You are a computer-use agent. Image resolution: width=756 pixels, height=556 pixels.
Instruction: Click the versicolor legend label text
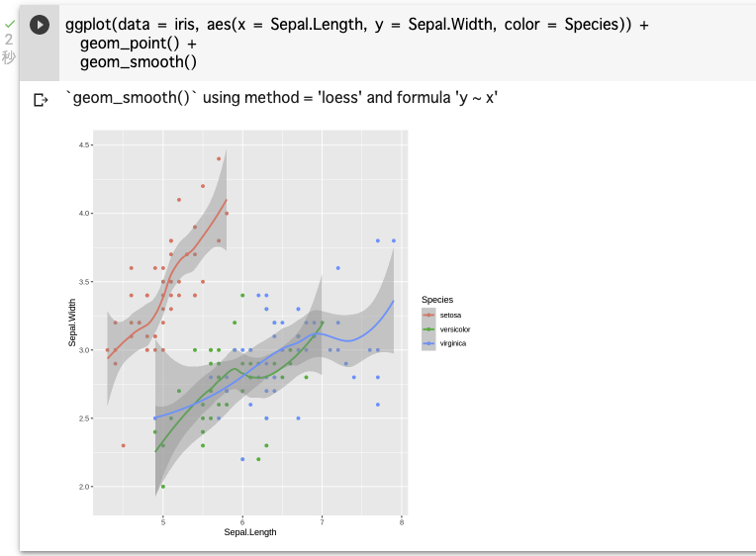point(455,328)
